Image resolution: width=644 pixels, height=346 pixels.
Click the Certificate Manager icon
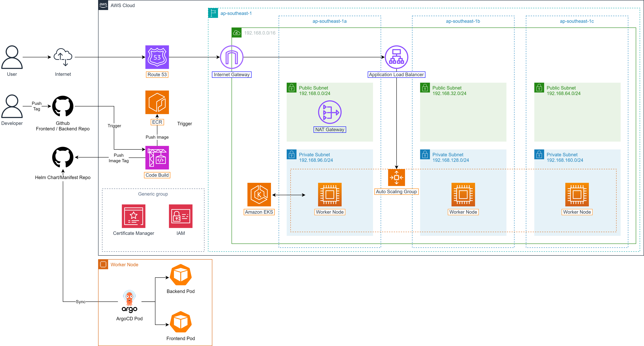point(134,216)
